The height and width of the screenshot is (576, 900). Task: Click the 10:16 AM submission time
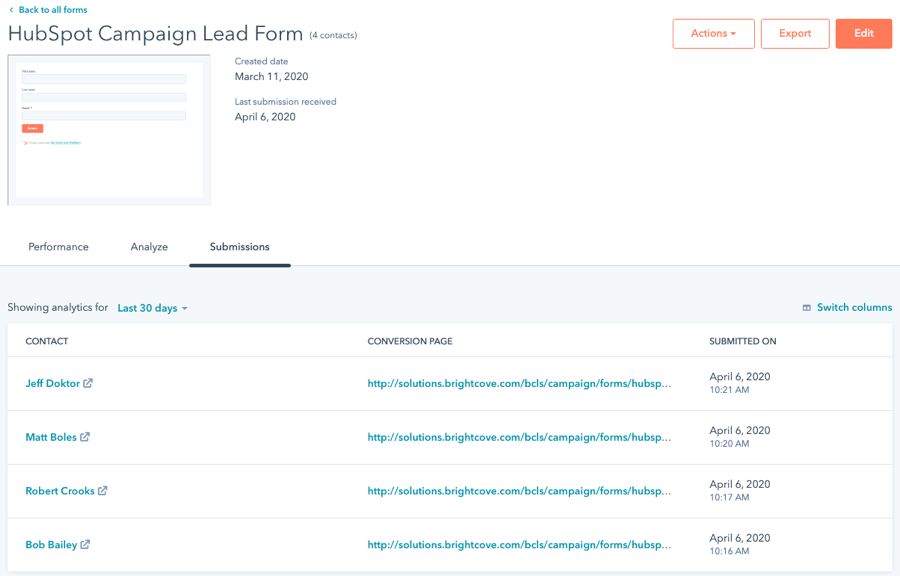point(729,551)
